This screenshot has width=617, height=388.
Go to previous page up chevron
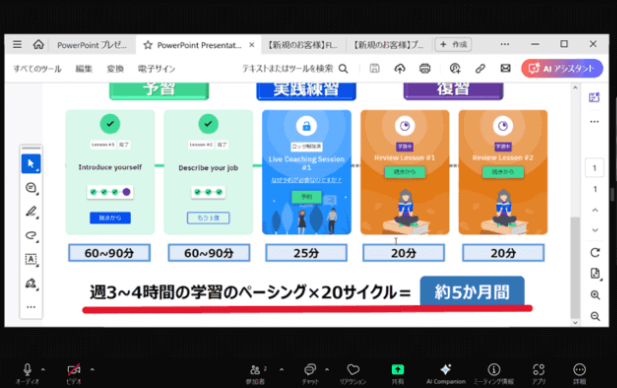click(595, 210)
